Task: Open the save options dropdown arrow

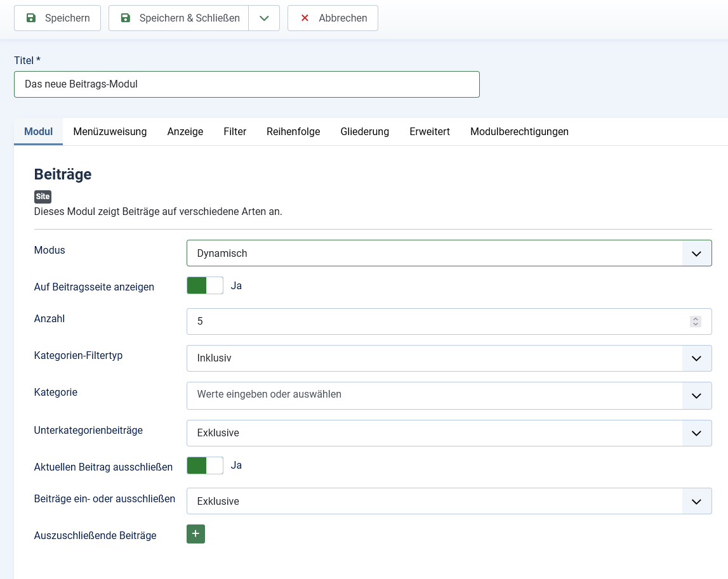Action: [x=264, y=18]
